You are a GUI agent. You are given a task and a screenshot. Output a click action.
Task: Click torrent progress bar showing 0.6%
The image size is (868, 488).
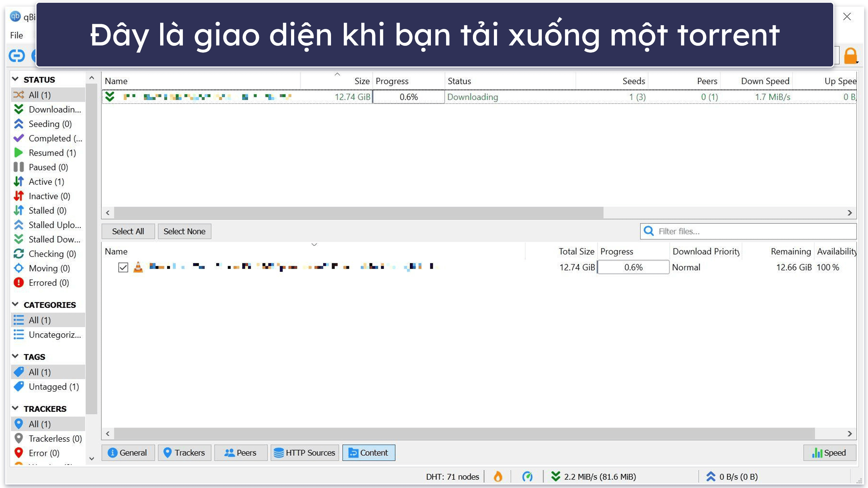coord(409,97)
